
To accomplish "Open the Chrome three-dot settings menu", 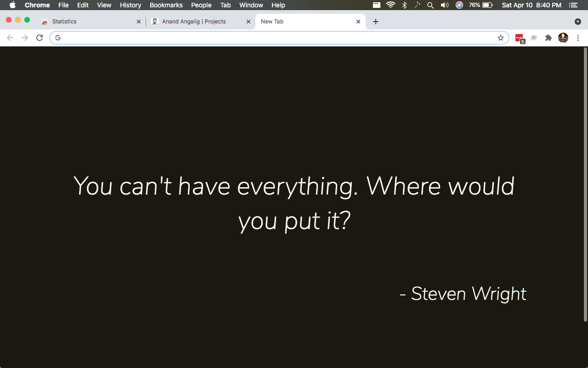I will pyautogui.click(x=578, y=38).
